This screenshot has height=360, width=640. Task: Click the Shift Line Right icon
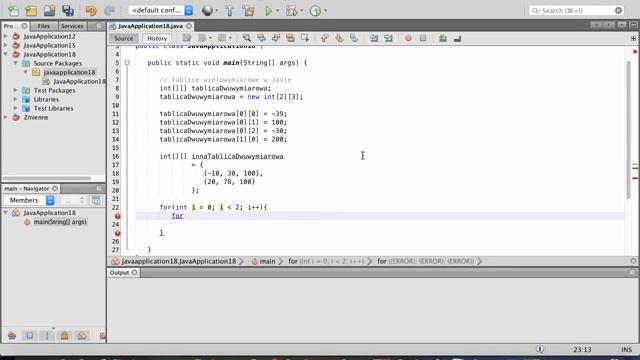tap(388, 38)
